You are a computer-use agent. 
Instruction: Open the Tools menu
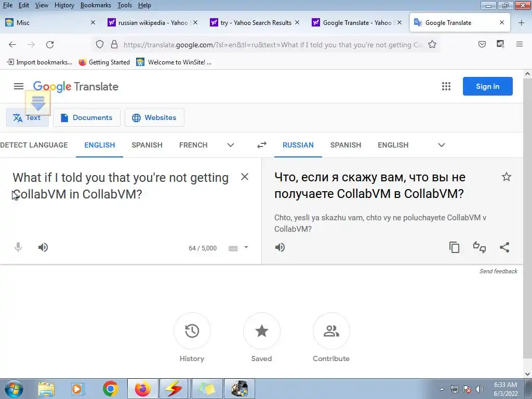point(125,5)
